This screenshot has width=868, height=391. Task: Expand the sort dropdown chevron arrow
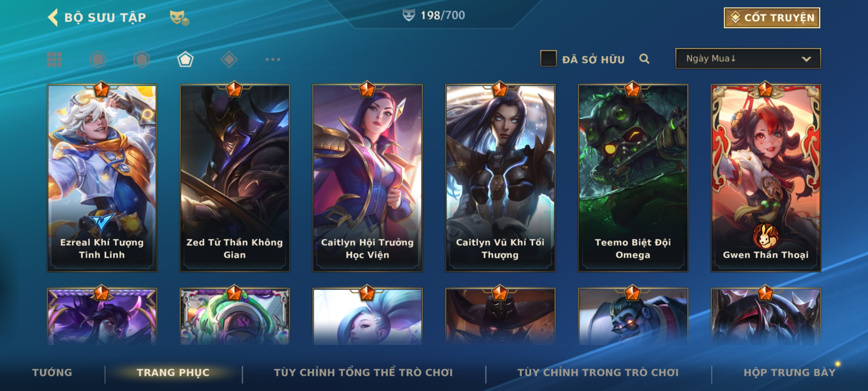[806, 59]
